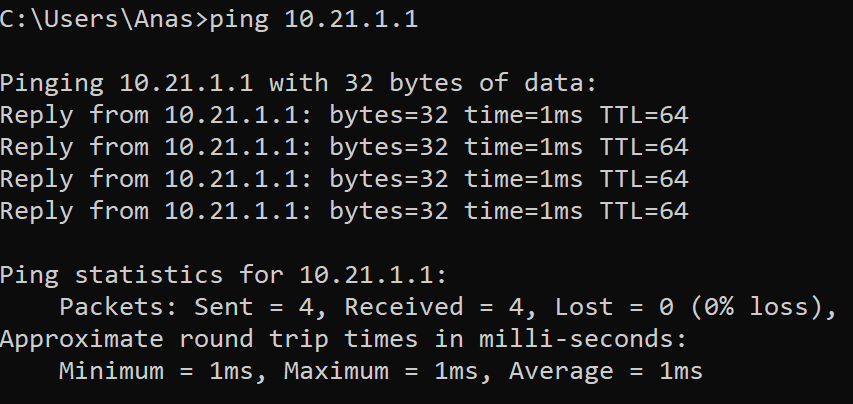
Task: Click the 'Ping statistics for' heading text
Action: pyautogui.click(x=142, y=275)
